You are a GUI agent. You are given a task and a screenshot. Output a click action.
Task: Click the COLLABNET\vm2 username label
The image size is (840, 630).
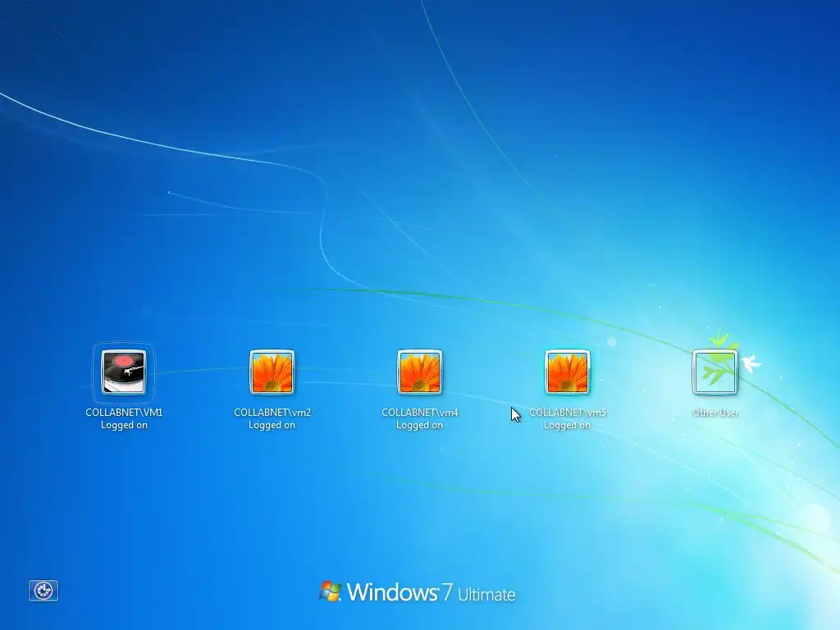272,413
